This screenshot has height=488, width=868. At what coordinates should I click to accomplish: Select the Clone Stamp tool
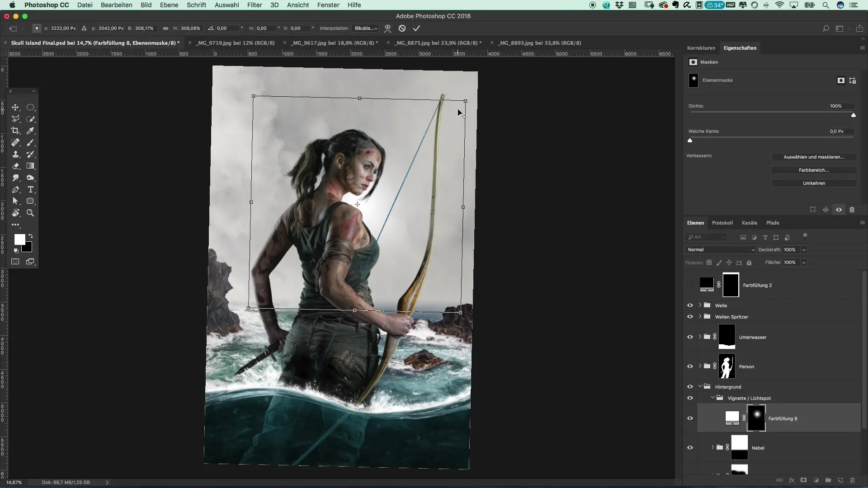(15, 154)
